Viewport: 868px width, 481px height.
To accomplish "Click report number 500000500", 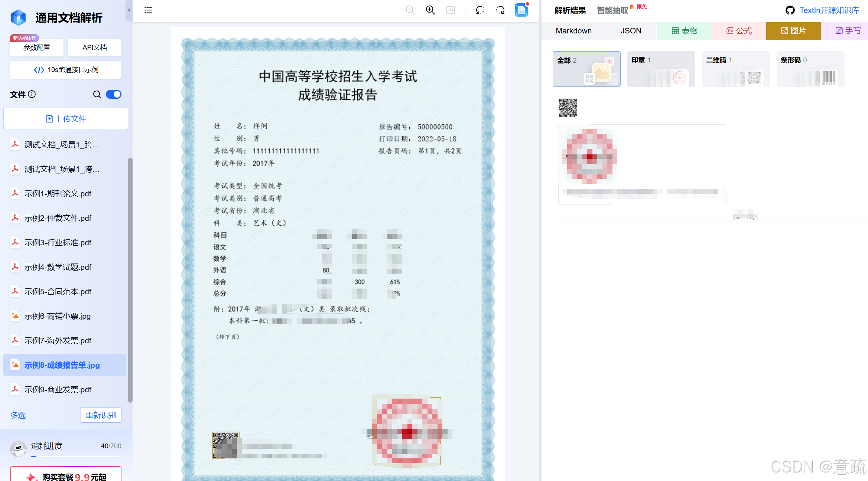I will tap(435, 127).
